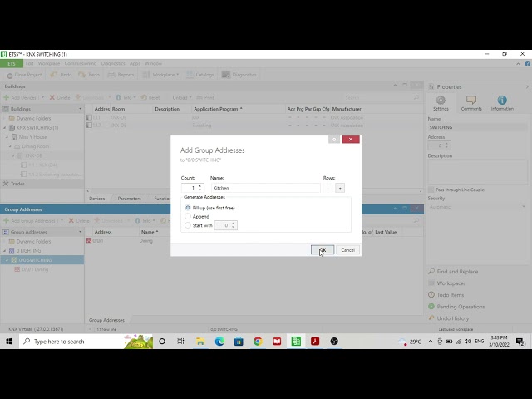Viewport: 532px width, 399px height.
Task: Select Fill up (use first free) option
Action: click(188, 208)
